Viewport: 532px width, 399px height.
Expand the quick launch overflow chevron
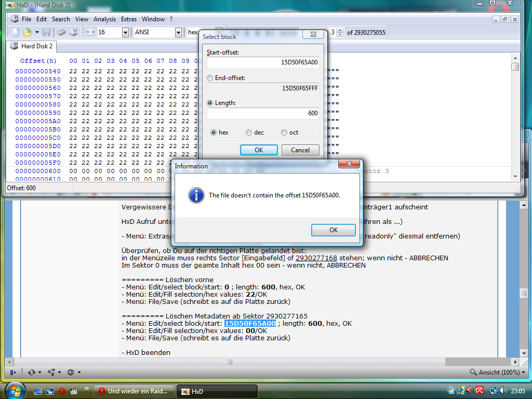tap(86, 389)
